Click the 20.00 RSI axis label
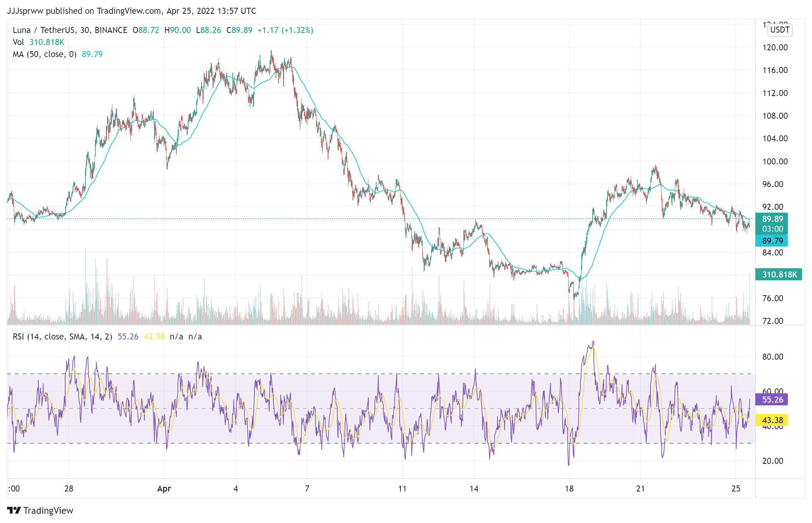 [773, 461]
